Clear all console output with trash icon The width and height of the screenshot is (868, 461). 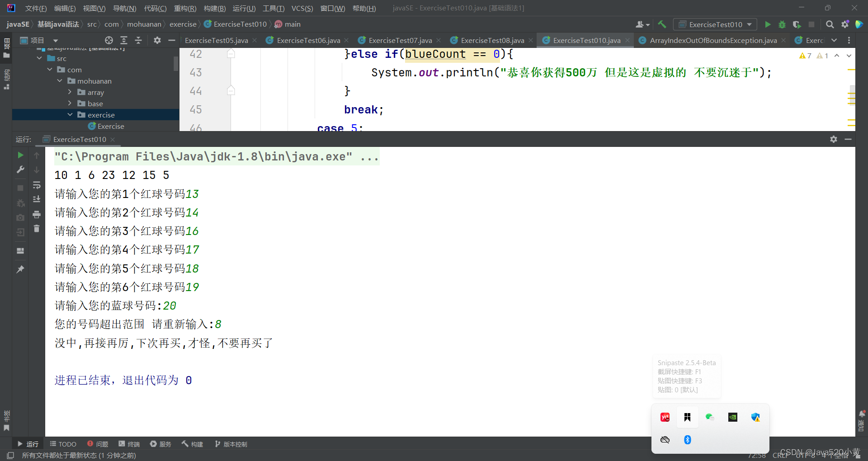(x=37, y=229)
